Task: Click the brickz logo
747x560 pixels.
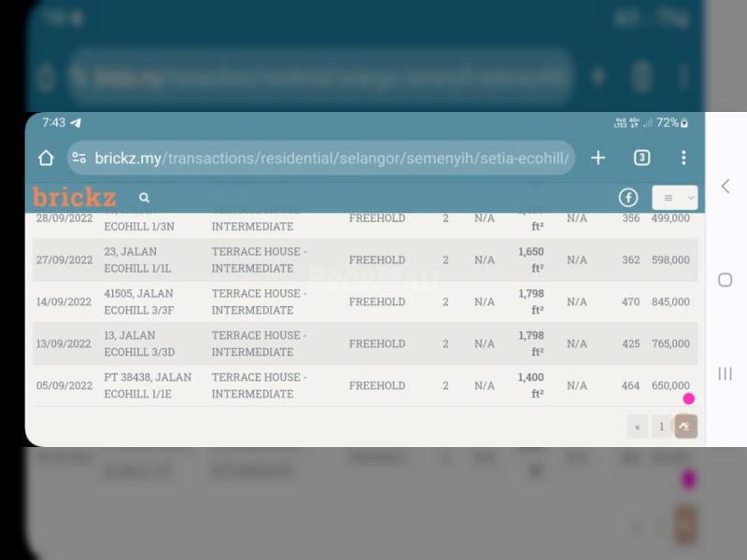Action: coord(75,197)
